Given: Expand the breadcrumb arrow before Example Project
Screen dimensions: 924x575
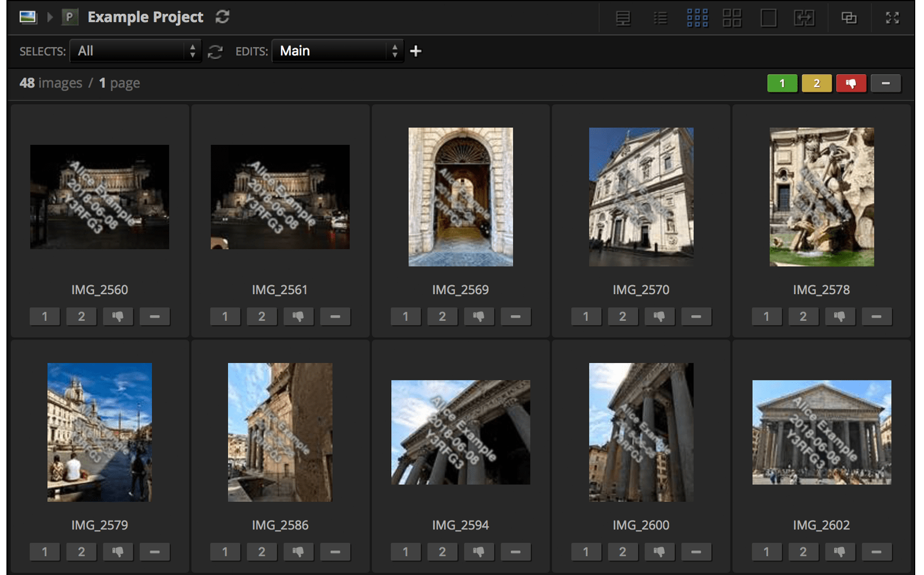Looking at the screenshot, I should point(50,17).
